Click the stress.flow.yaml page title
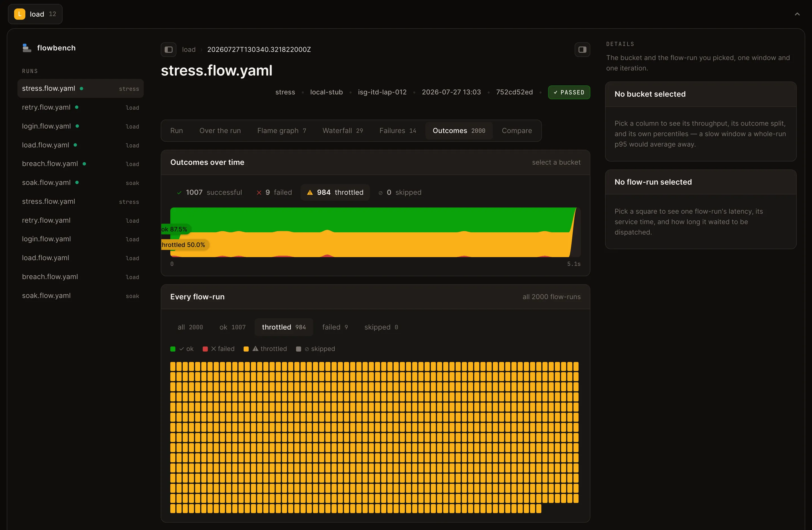The image size is (812, 530). coord(217,70)
